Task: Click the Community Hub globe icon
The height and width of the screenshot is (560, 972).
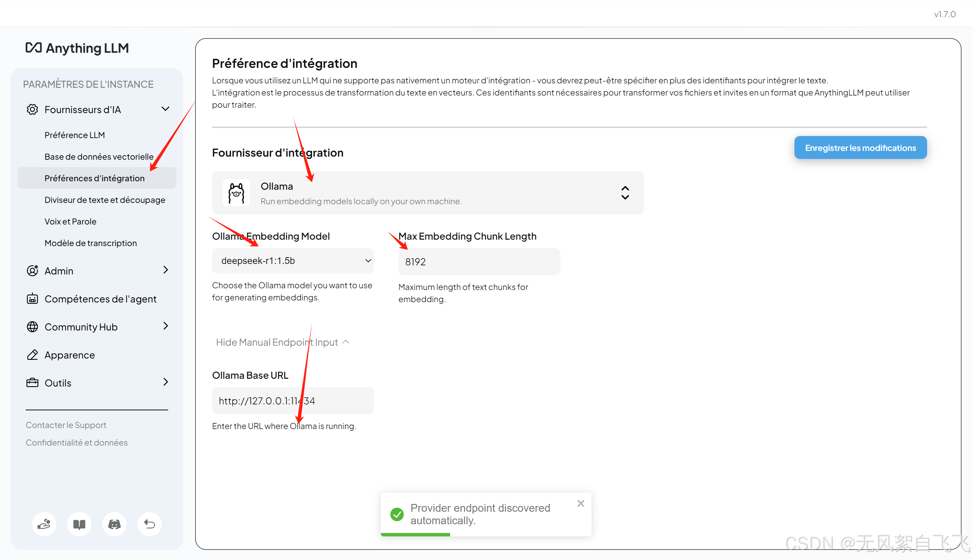Action: [x=32, y=327]
